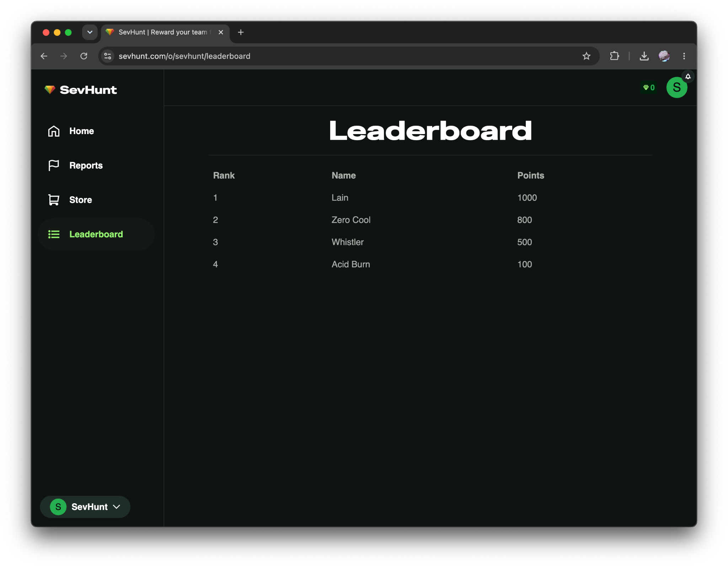The image size is (728, 568).
Task: Reload the leaderboard page
Action: pyautogui.click(x=84, y=56)
